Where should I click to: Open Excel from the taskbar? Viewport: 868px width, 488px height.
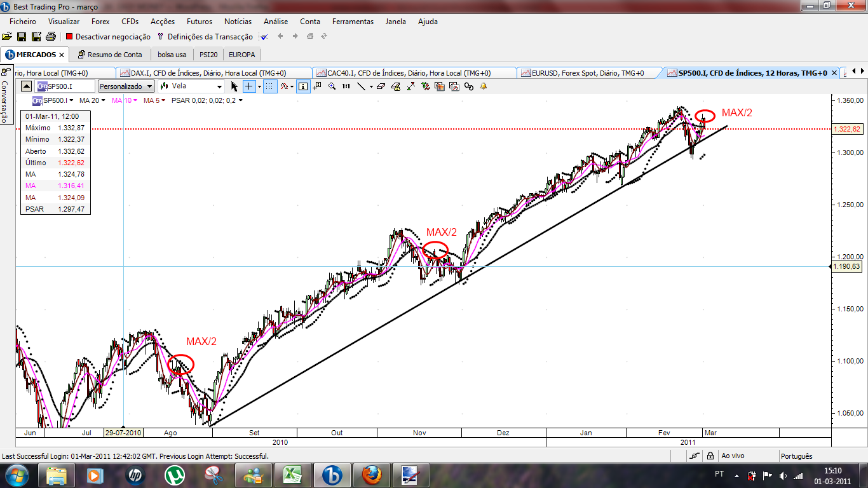[x=293, y=475]
